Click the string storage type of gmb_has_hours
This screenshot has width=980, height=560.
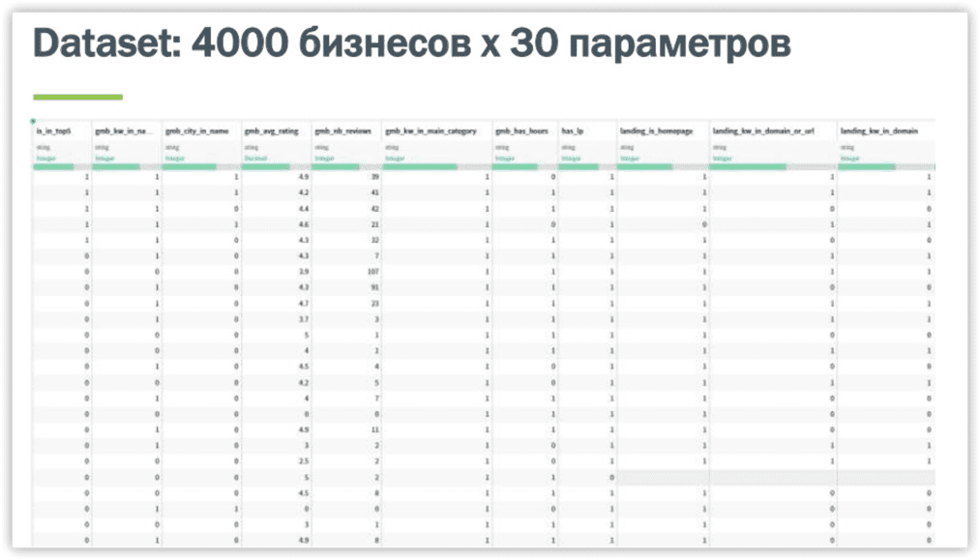pos(500,148)
